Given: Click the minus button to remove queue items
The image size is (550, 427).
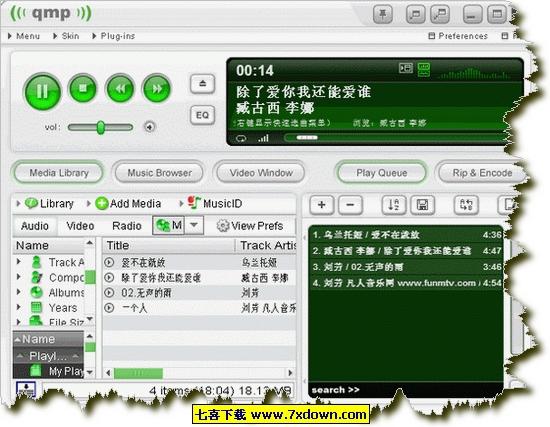Looking at the screenshot, I should point(350,205).
